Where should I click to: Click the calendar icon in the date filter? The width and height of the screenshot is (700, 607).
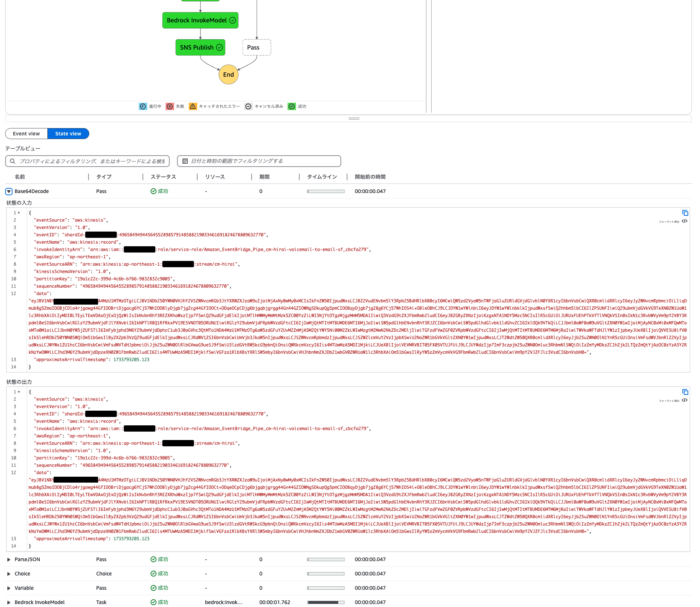coord(185,161)
